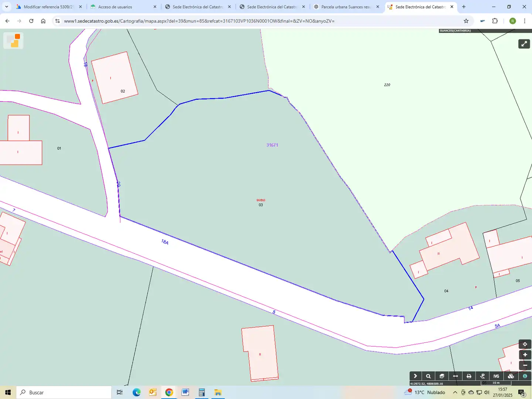Toggle fullscreen map view
Screen dimensions: 532x399
coord(524,44)
